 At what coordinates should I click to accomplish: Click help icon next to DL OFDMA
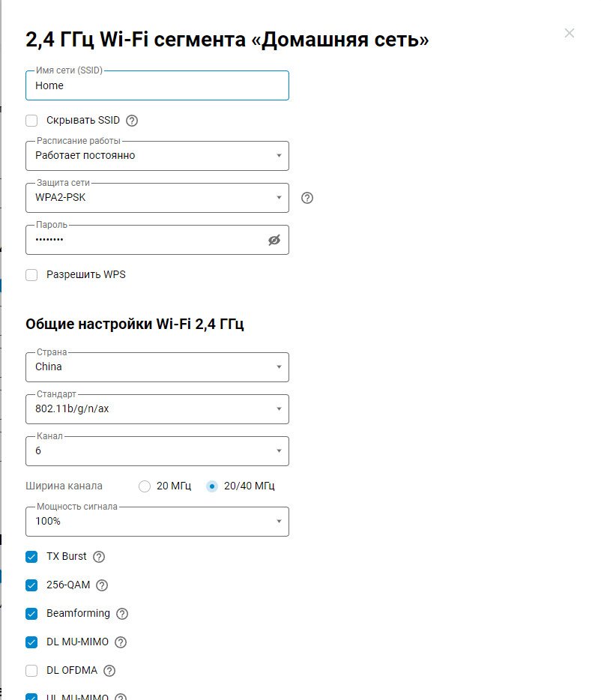point(109,671)
